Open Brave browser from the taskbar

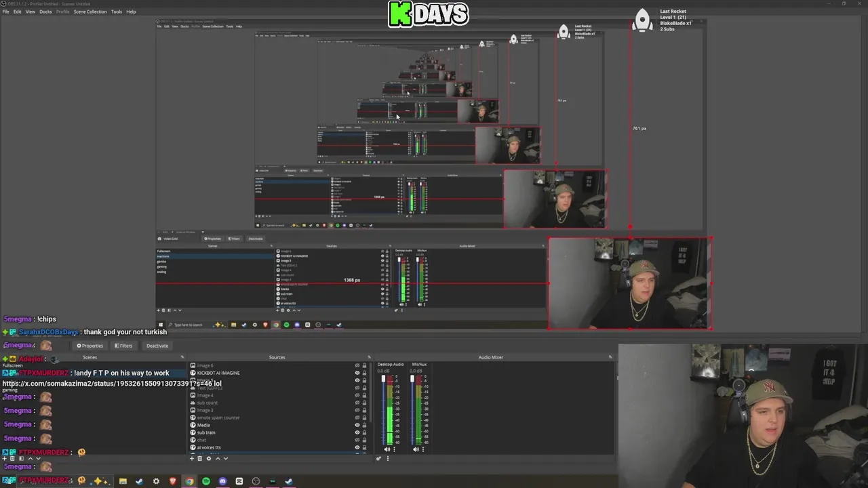pos(173,481)
